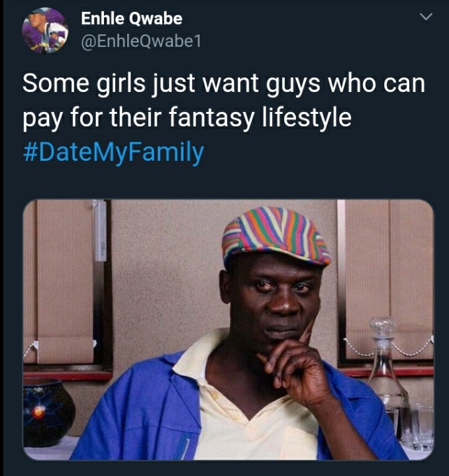Open the media showing the glass decanter
Image resolution: width=449 pixels, height=476 pixels.
click(x=228, y=330)
